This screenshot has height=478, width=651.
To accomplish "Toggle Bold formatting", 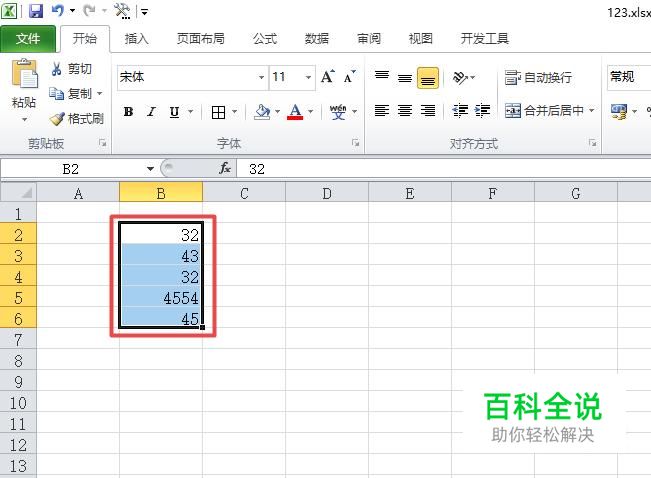I will [128, 112].
